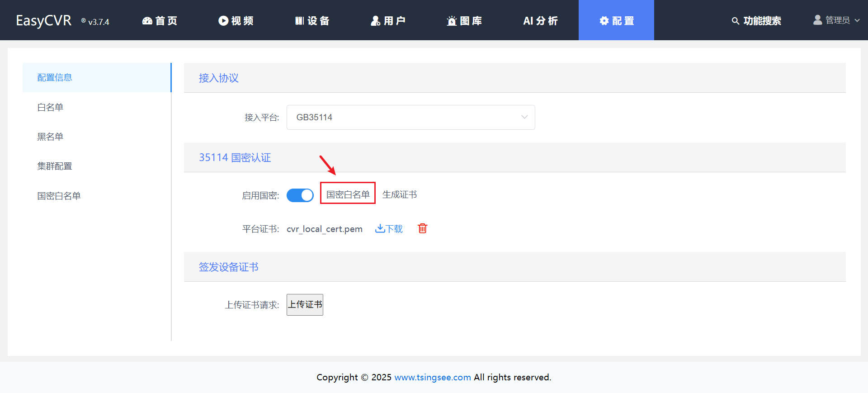868x393 pixels.
Task: Select 黑名单 in the sidebar
Action: click(50, 137)
